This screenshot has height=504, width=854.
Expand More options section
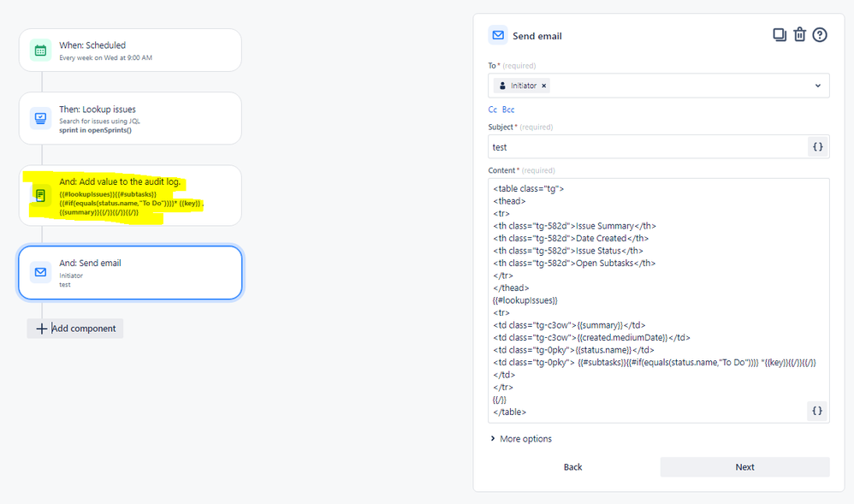point(520,439)
